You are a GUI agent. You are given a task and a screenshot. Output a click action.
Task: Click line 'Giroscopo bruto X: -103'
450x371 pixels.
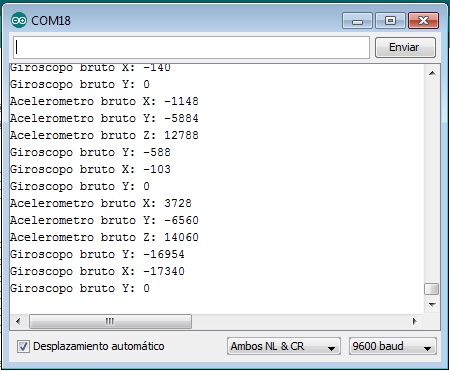[x=90, y=169]
